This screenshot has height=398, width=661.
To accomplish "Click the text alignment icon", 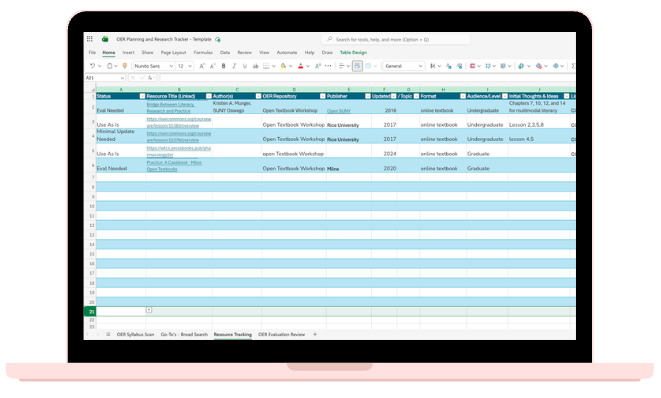I will (x=341, y=66).
